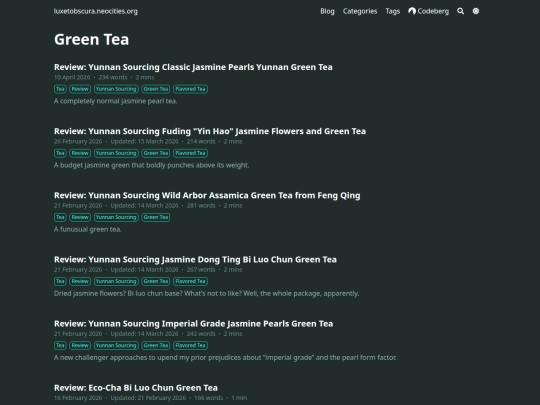Click the "242 words" metadata text
Image resolution: width=540 pixels, height=405 pixels.
(x=201, y=334)
